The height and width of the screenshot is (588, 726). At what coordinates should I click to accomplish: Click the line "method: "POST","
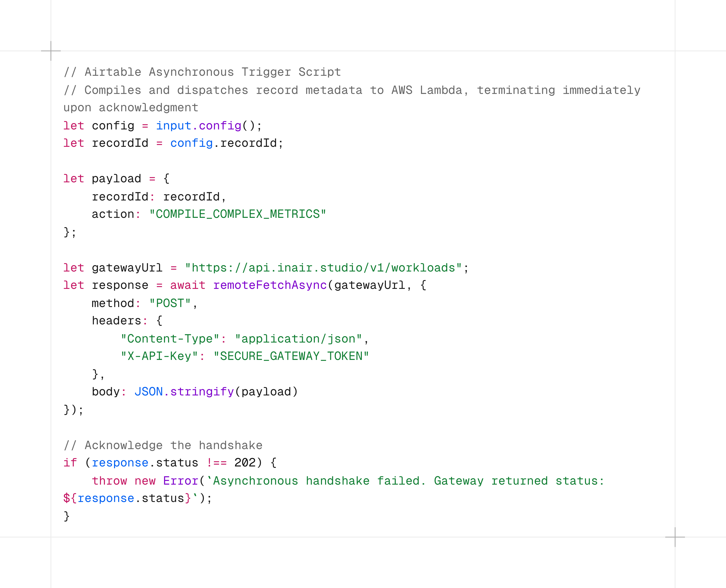(145, 303)
